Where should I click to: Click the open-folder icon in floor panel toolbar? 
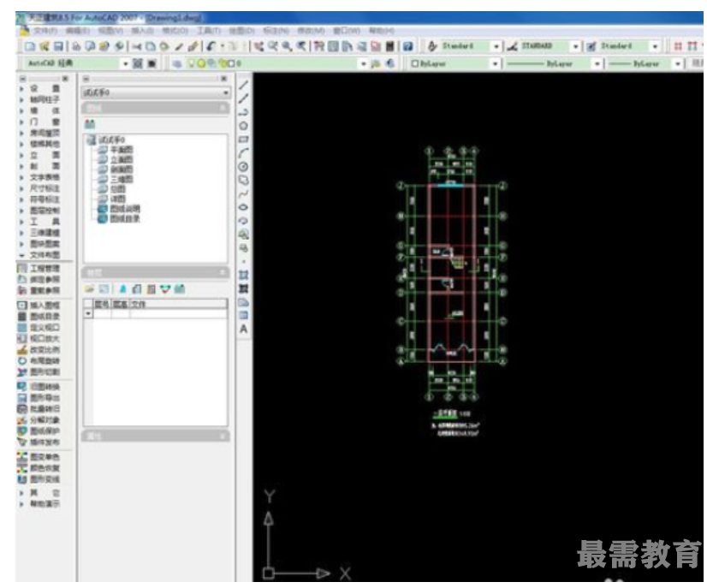coord(90,289)
